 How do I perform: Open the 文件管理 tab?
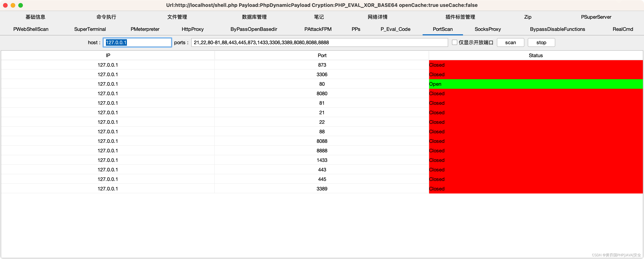[x=177, y=17]
